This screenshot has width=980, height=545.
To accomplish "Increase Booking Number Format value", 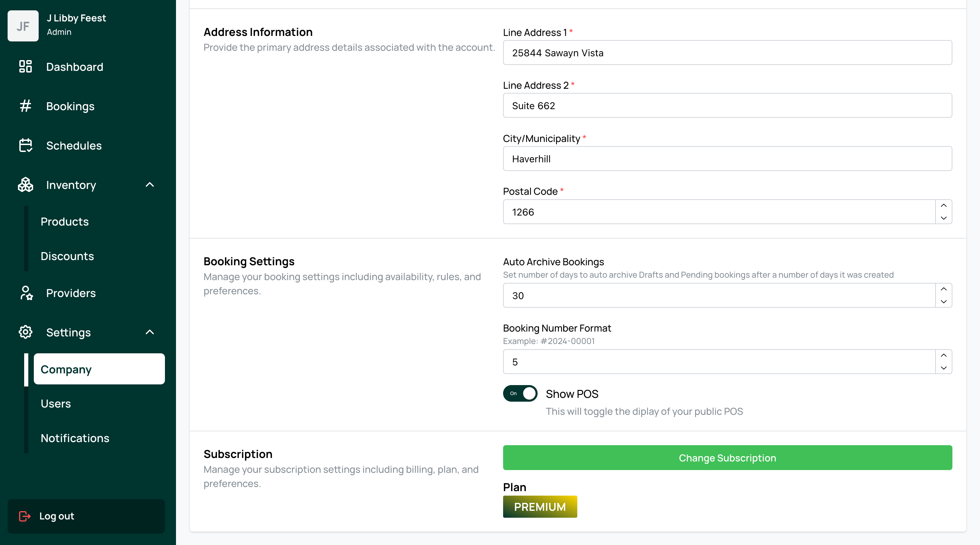I will (x=943, y=355).
